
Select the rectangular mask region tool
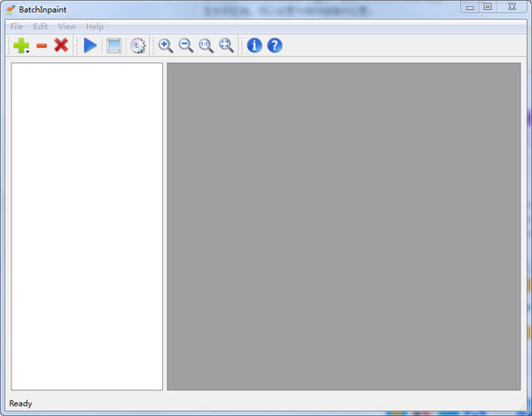pos(114,45)
